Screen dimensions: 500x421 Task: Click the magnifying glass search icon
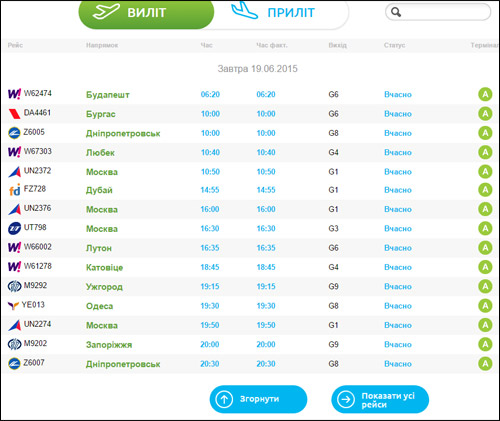[x=396, y=12]
